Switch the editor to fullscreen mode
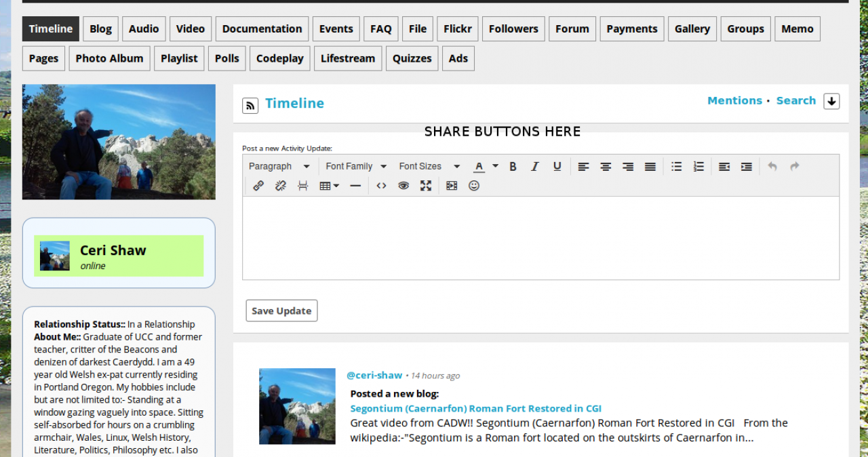The image size is (868, 457). [x=426, y=186]
